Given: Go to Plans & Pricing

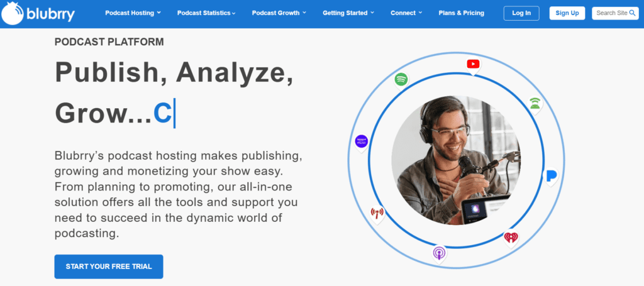Looking at the screenshot, I should (461, 13).
